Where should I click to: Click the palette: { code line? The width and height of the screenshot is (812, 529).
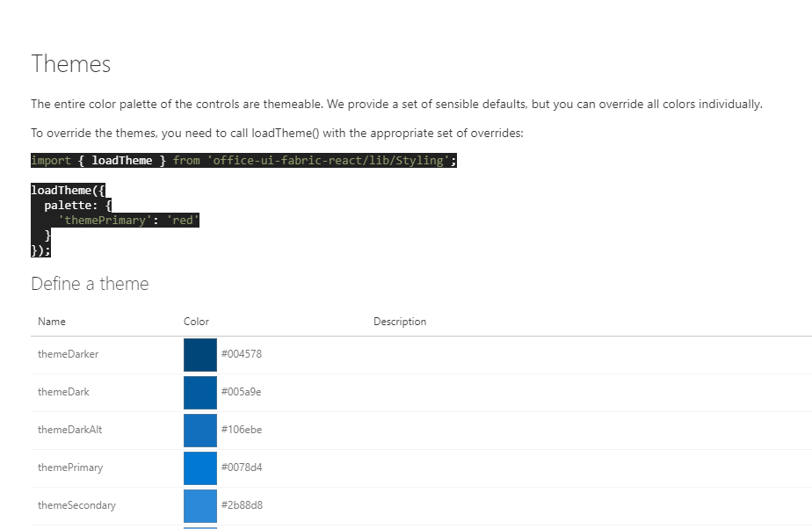tap(77, 205)
